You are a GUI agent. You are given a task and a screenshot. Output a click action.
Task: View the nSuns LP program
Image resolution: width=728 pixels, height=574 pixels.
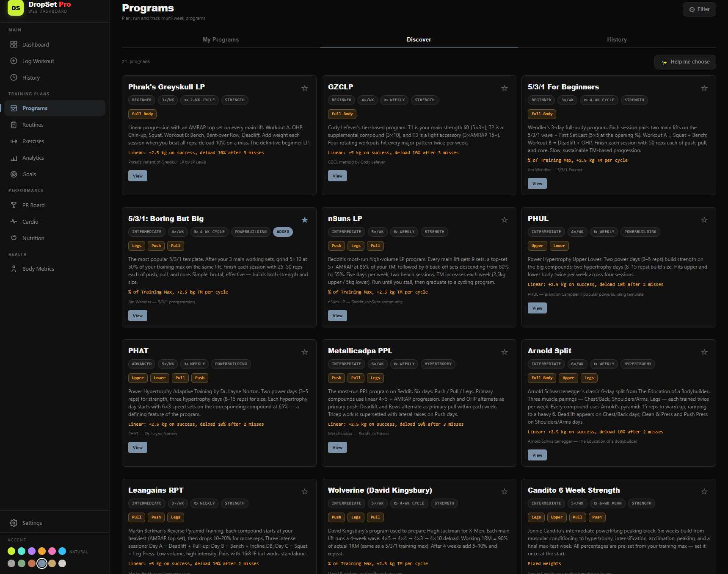pyautogui.click(x=337, y=316)
